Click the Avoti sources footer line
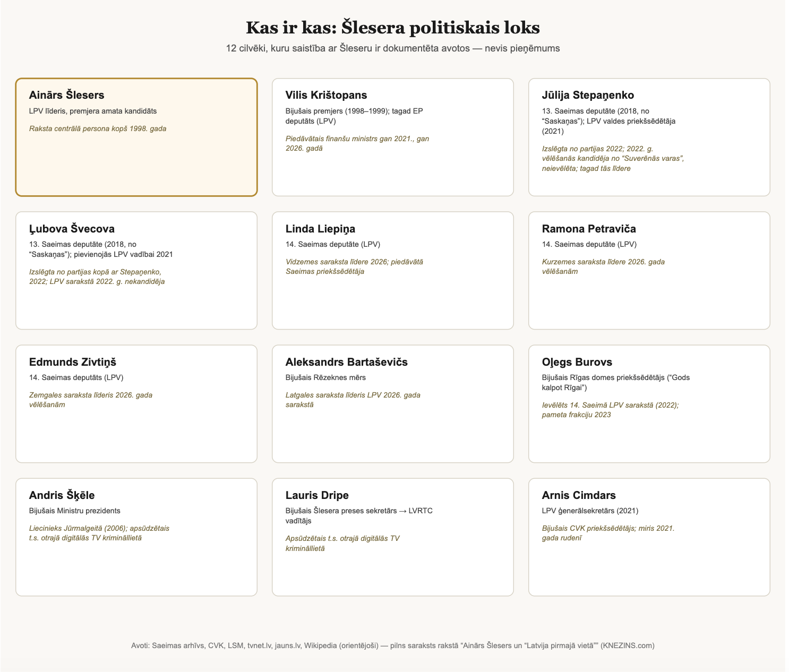789x672 pixels. [393, 645]
